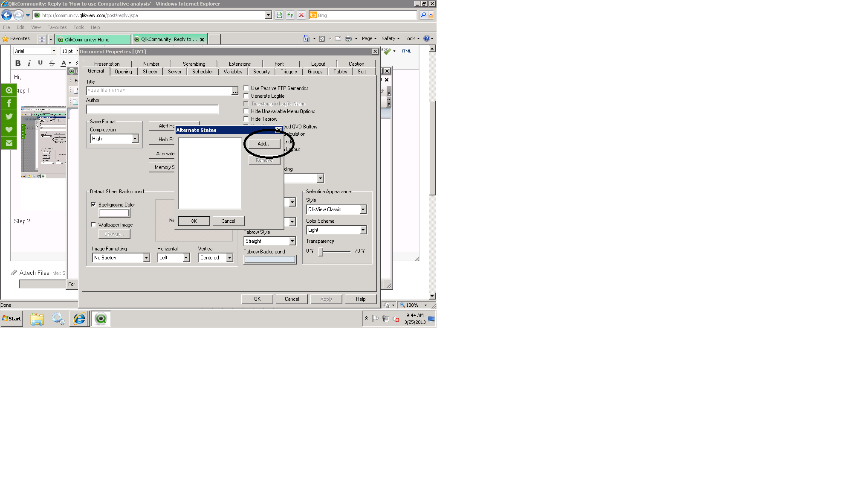868x477 pixels.
Task: Open the QlikView app from taskbar
Action: pos(101,319)
